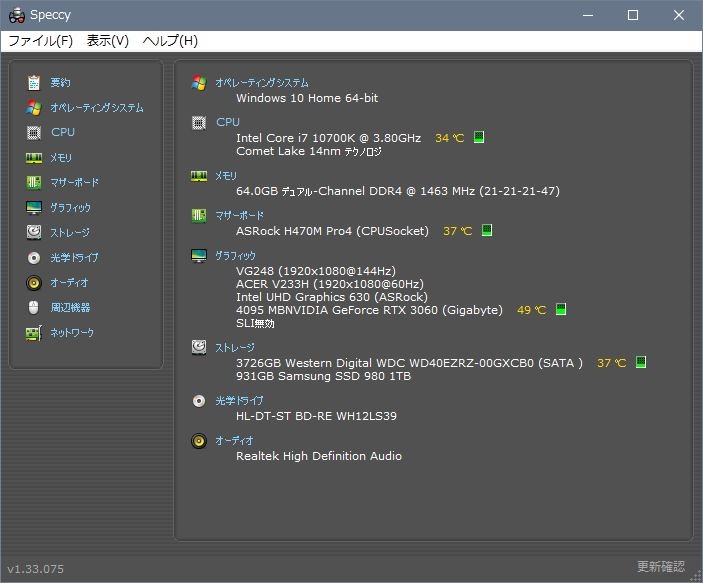Click the motherboard icon in summary panel
The image size is (703, 583).
click(x=199, y=216)
